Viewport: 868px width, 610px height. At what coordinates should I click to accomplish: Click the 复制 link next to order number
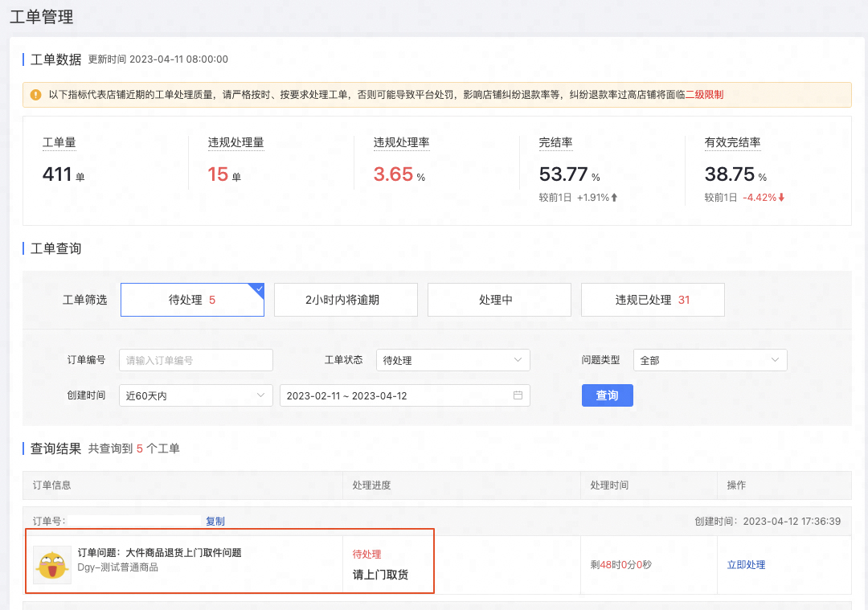215,521
